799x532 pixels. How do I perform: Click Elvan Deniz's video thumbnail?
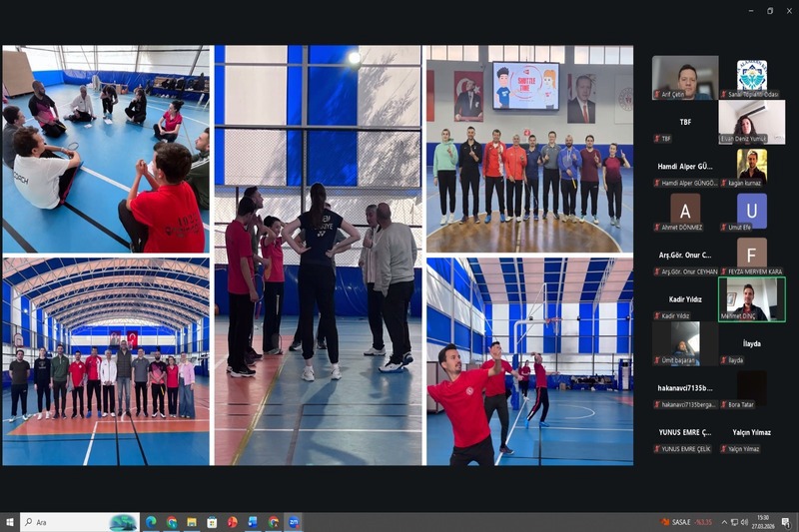coord(751,122)
